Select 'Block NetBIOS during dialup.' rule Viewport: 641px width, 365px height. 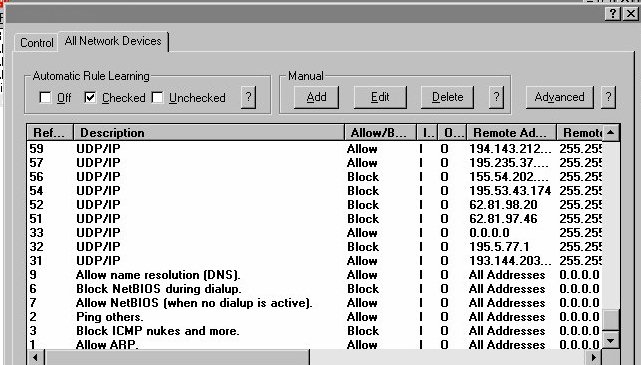(315, 289)
